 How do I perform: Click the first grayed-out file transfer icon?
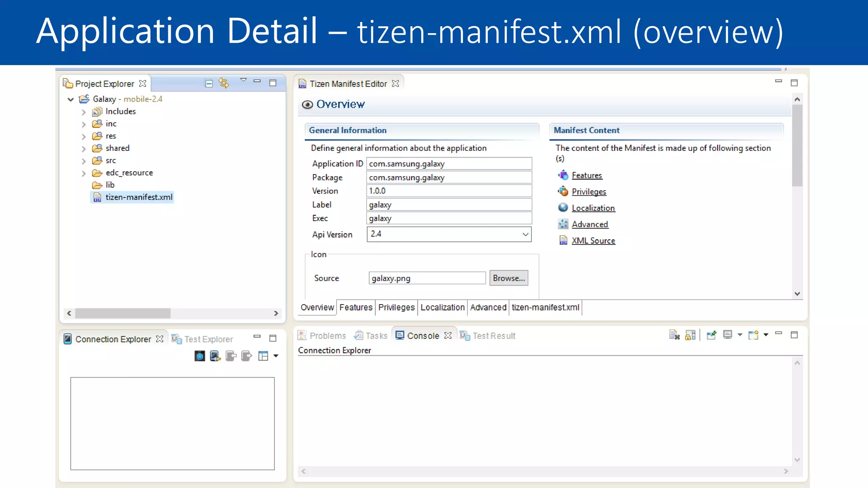[231, 356]
